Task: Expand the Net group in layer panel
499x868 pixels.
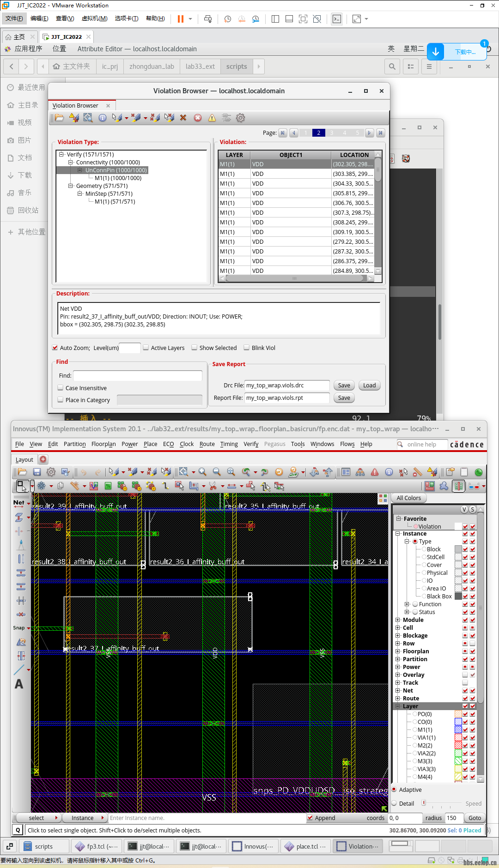Action: pos(398,691)
